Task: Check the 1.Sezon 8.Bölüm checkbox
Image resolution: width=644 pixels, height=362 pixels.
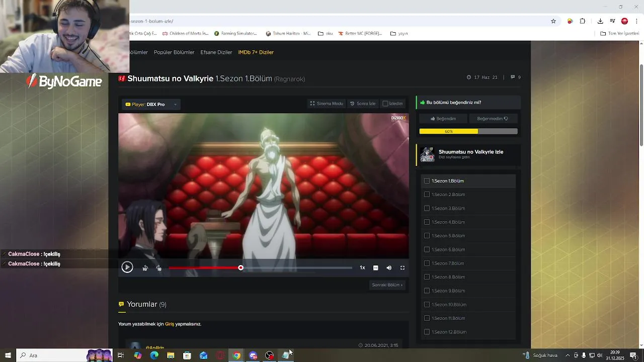Action: (x=427, y=277)
